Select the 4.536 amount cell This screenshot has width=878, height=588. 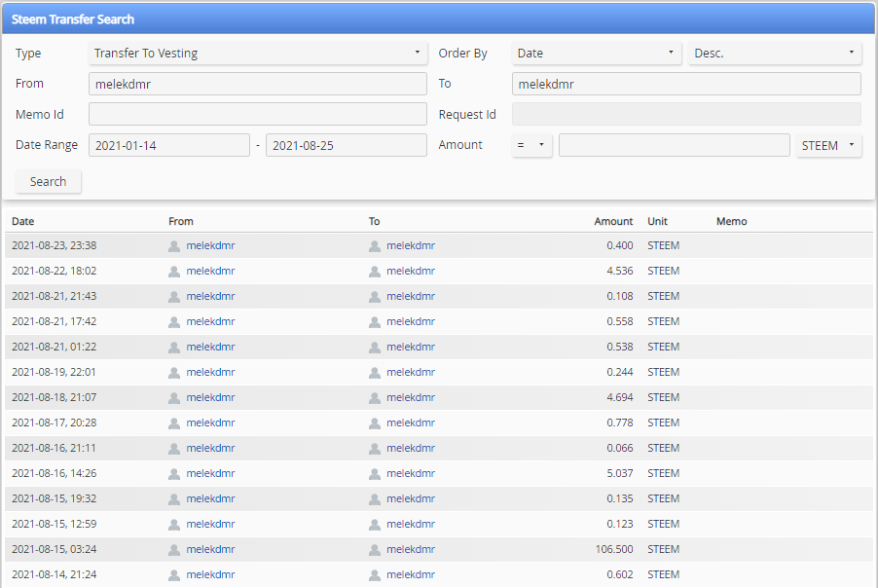(620, 271)
